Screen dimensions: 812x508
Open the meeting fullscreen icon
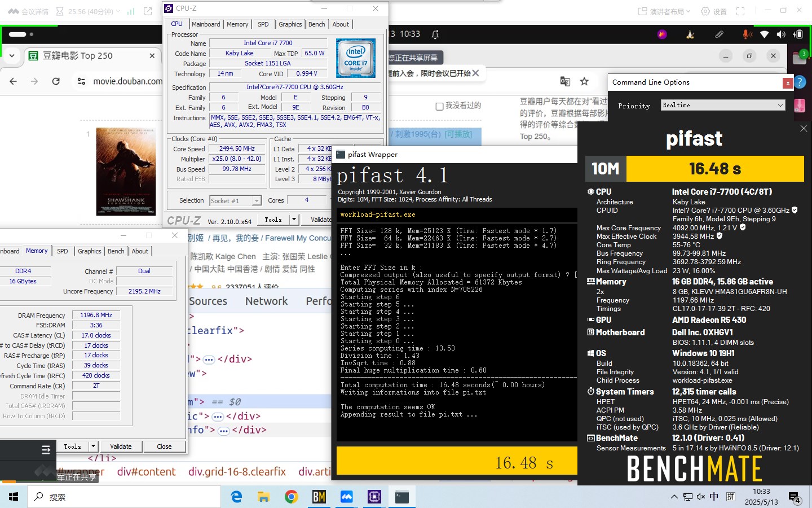(740, 11)
